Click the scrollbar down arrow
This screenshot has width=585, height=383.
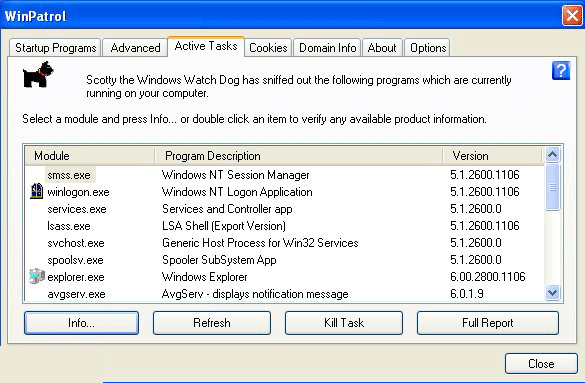553,293
